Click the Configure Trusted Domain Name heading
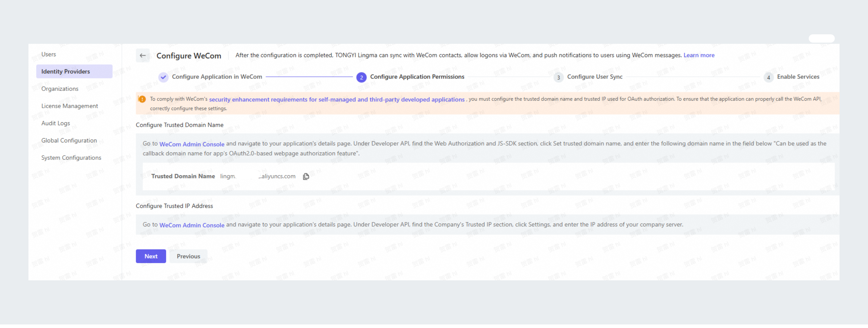The width and height of the screenshot is (868, 328). (180, 125)
